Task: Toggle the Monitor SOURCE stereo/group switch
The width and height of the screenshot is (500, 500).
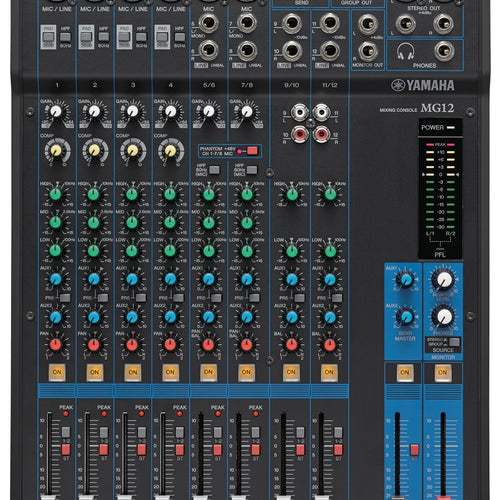Action: (455, 342)
